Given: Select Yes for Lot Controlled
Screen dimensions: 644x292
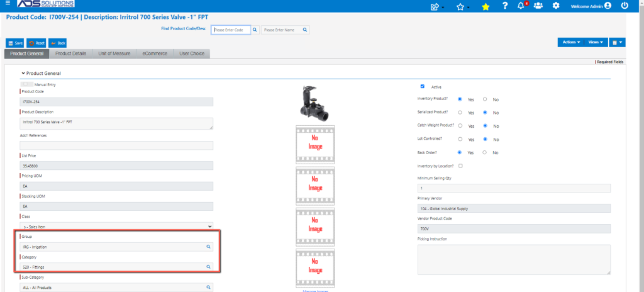Looking at the screenshot, I should pyautogui.click(x=460, y=139).
